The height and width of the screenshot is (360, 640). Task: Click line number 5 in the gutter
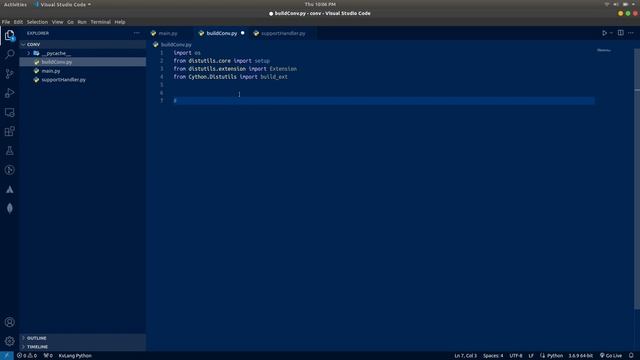[162, 85]
